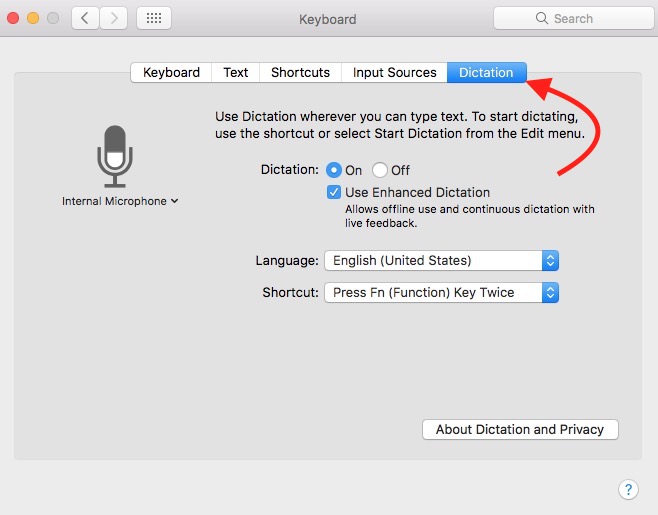Close the Keyboard preferences window
The width and height of the screenshot is (658, 515).
click(14, 18)
